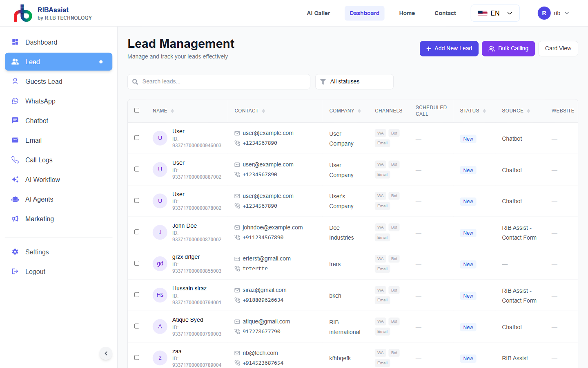This screenshot has height=368, width=588.
Task: Open the Email section from the sidebar
Action: [15, 140]
